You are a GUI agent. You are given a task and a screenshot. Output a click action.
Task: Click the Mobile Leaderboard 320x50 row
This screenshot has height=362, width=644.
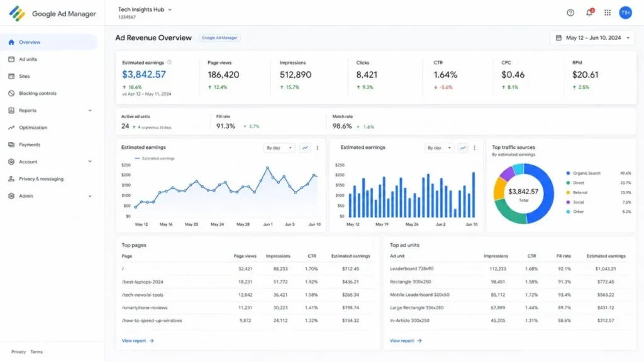509,295
